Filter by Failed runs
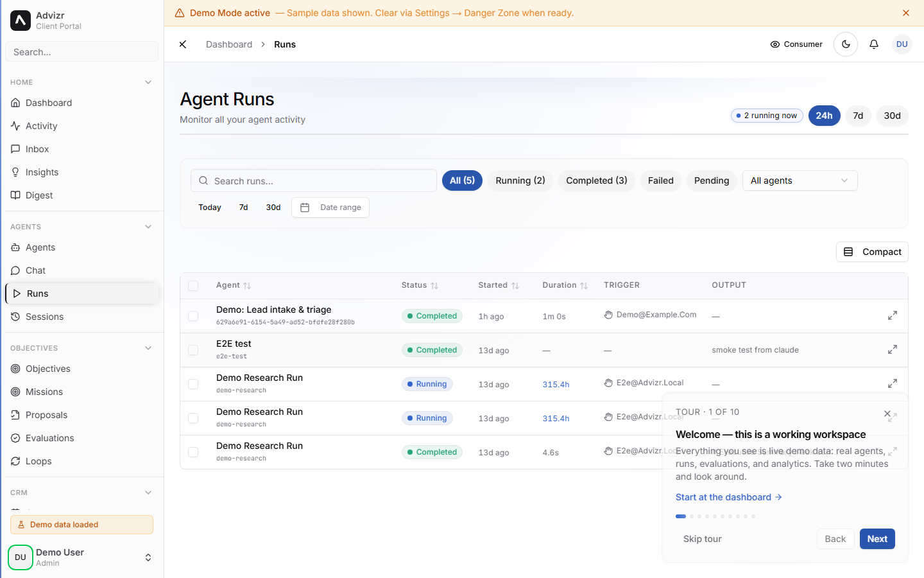 (x=661, y=180)
